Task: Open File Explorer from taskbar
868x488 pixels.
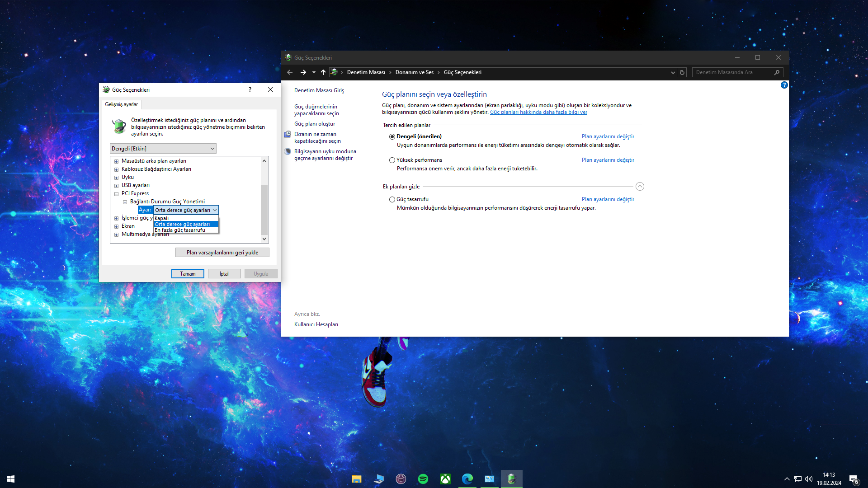Action: [x=356, y=479]
